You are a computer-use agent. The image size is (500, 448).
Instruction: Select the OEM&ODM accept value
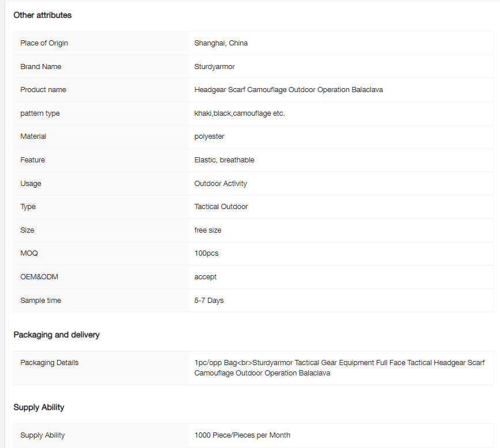tap(206, 277)
